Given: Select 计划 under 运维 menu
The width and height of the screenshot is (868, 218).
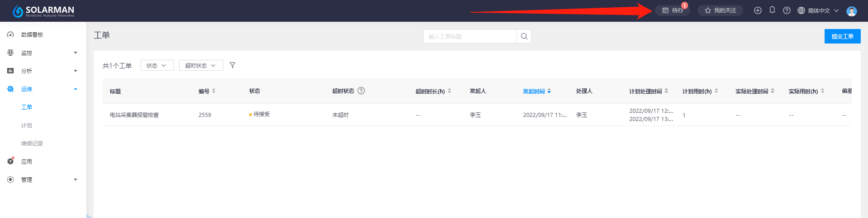Looking at the screenshot, I should click(27, 125).
